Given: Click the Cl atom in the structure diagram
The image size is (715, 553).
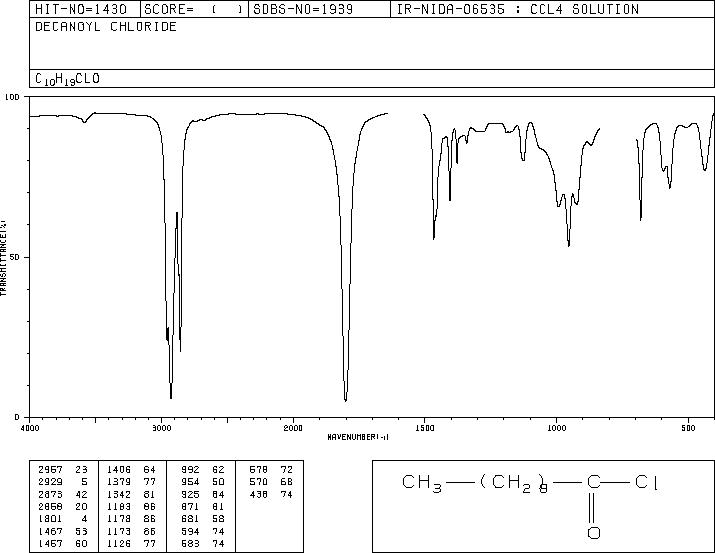Looking at the screenshot, I should click(x=647, y=482).
